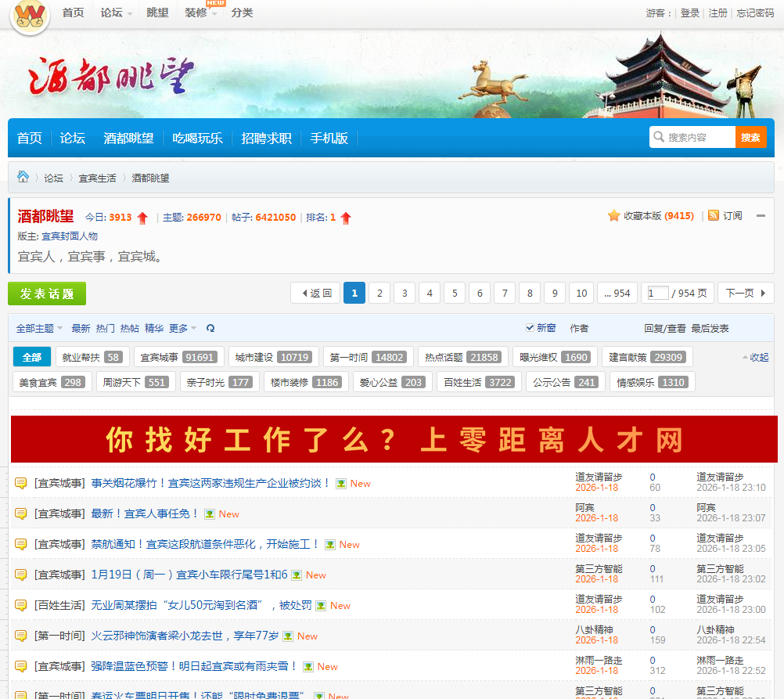
Task: Click the green 发表话题 button
Action: click(47, 294)
